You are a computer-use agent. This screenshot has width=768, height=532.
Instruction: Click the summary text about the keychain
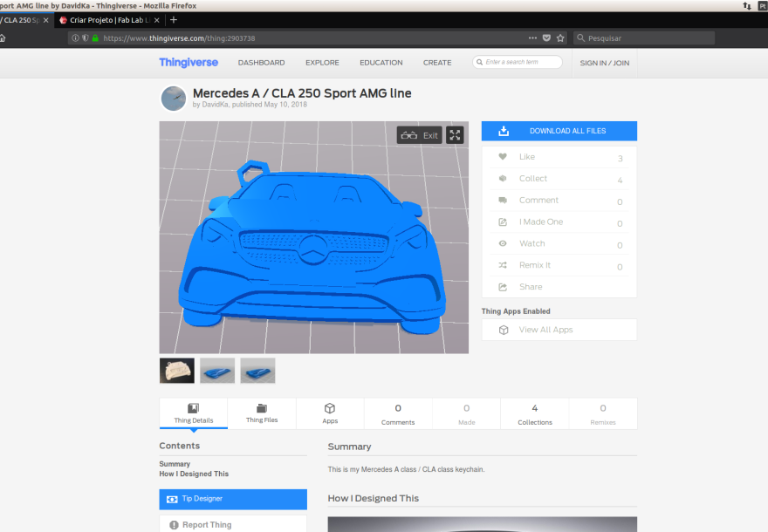coord(407,469)
